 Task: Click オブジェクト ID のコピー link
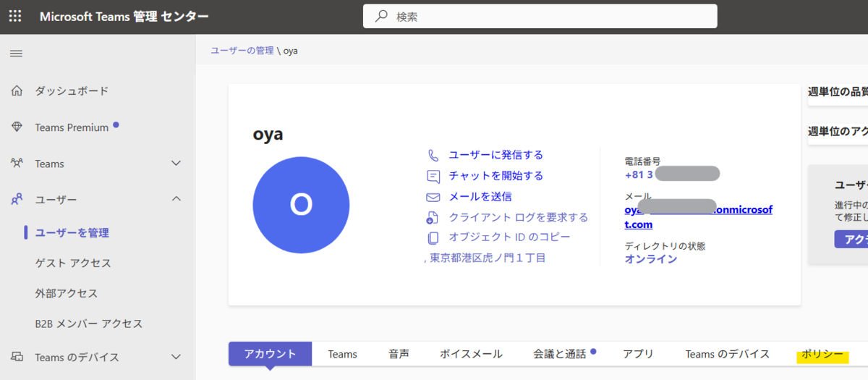[x=510, y=237]
